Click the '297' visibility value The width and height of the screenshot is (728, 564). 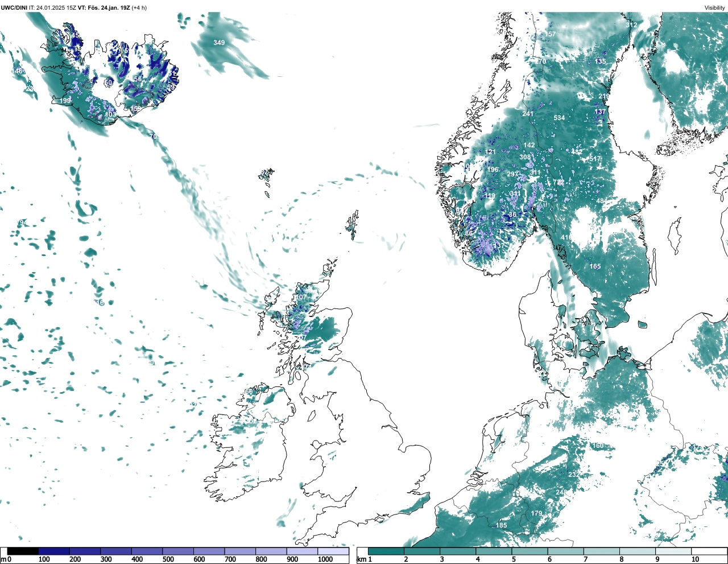[512, 174]
